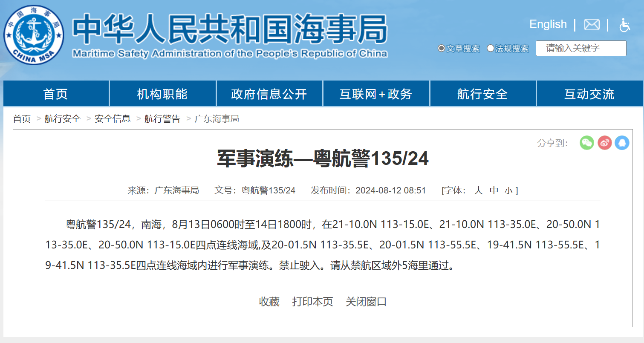644x343 pixels.
Task: Select the 法规搜索 radio button
Action: point(491,48)
